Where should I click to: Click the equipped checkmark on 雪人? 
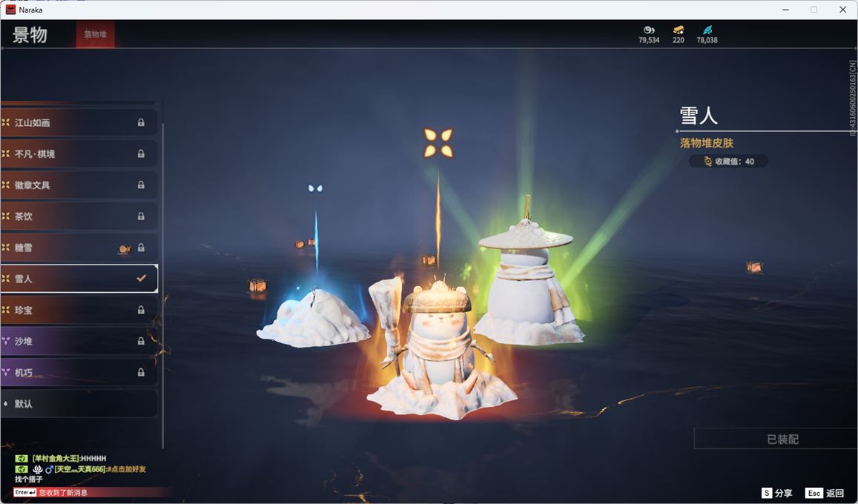pos(141,278)
